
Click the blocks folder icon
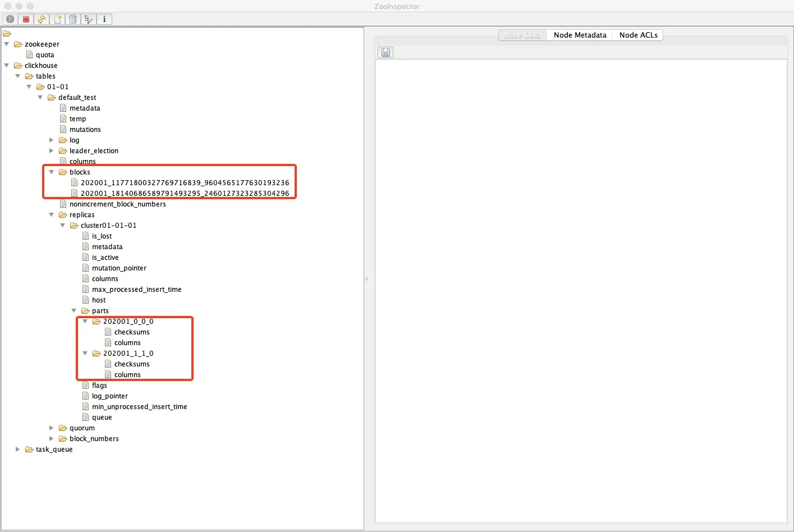coord(63,172)
